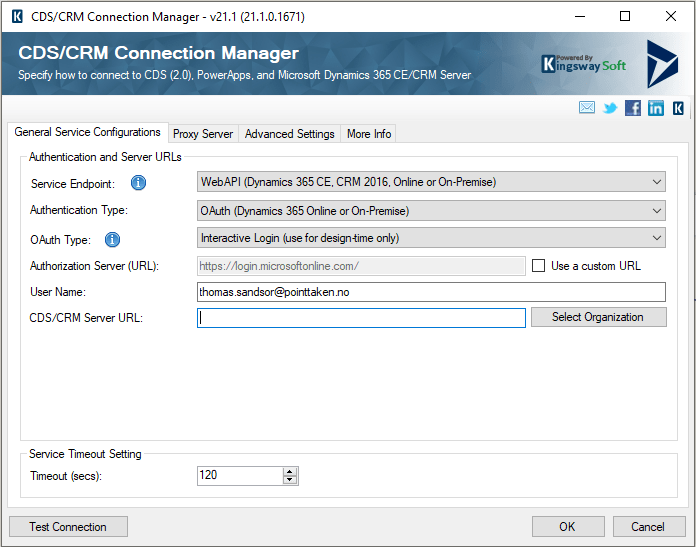
Task: Click the User Name text field
Action: (431, 292)
